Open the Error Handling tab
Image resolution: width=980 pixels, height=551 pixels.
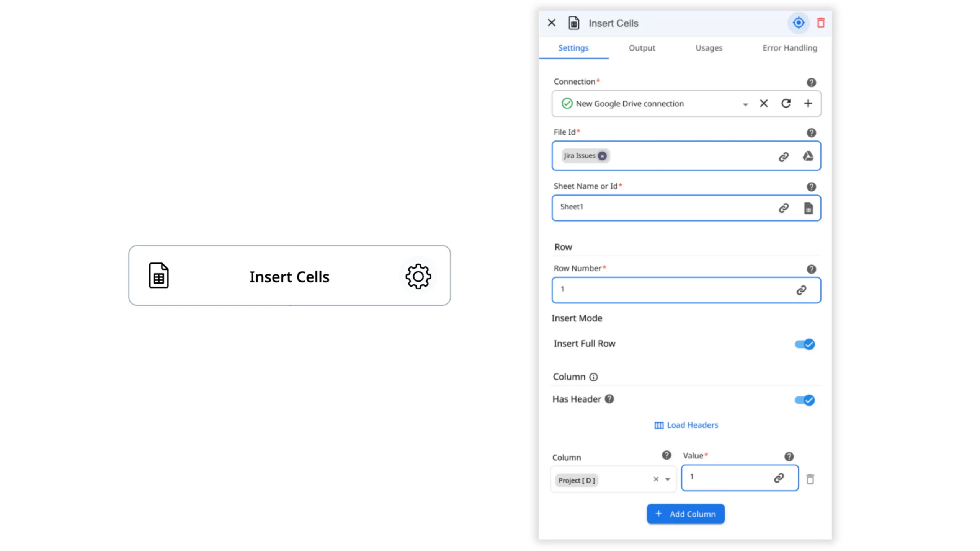[789, 48]
